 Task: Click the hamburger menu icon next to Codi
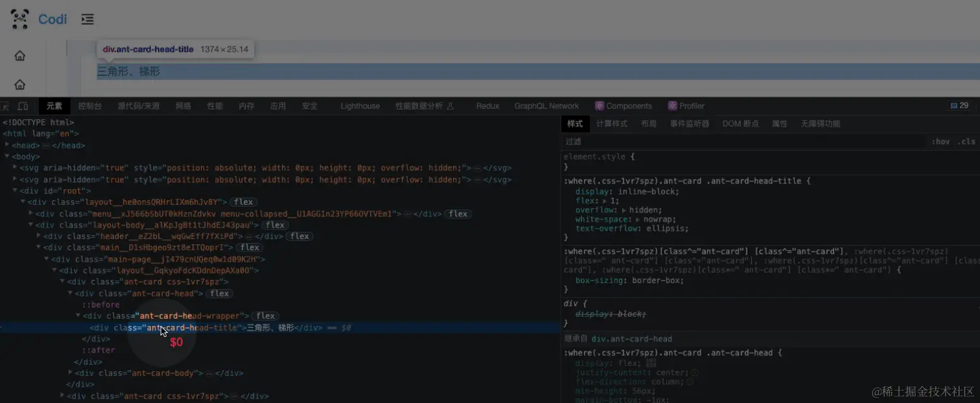point(87,19)
